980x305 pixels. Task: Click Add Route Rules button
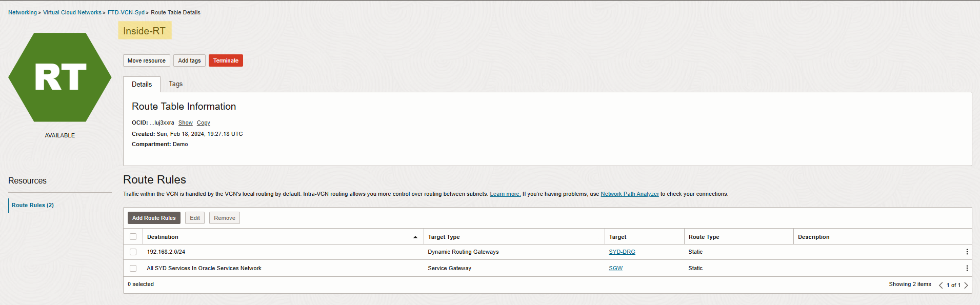coord(154,218)
